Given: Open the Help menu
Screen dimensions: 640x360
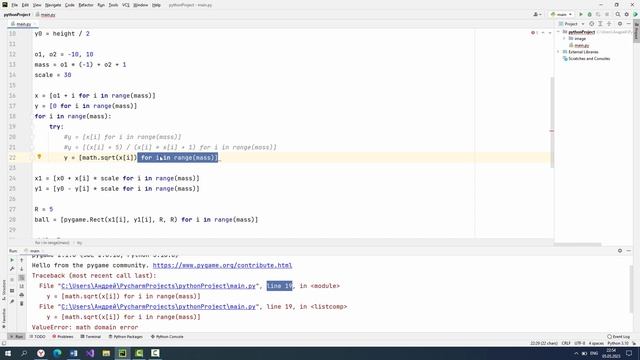Looking at the screenshot, I should click(156, 5).
